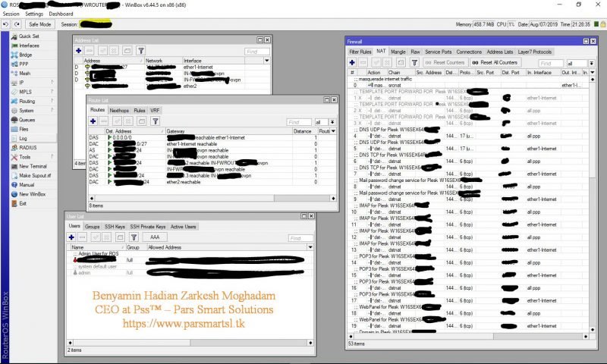Open column selector dropdown in Address List
The image size is (607, 364).
click(265, 60)
